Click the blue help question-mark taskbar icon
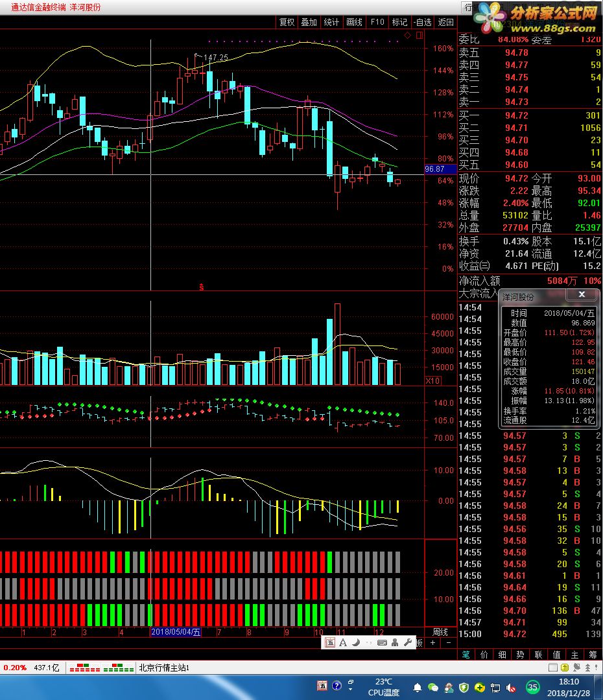The height and width of the screenshot is (700, 603). (x=337, y=686)
